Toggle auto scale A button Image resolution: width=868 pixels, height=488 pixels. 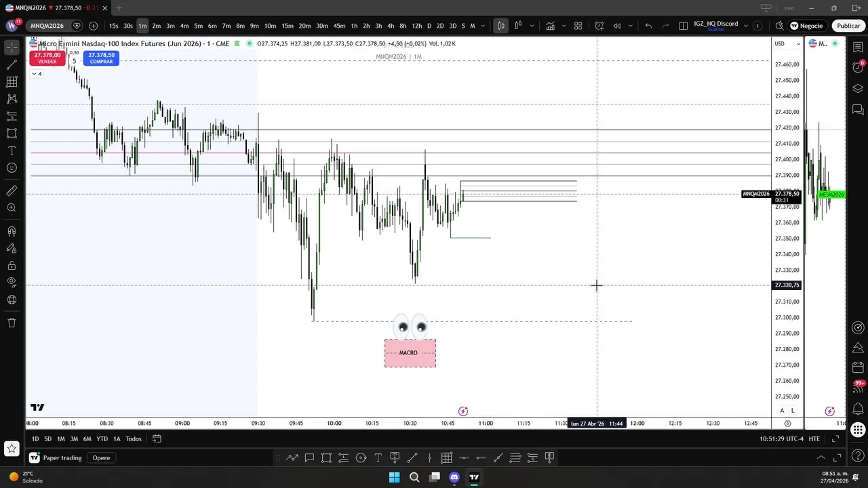(782, 411)
